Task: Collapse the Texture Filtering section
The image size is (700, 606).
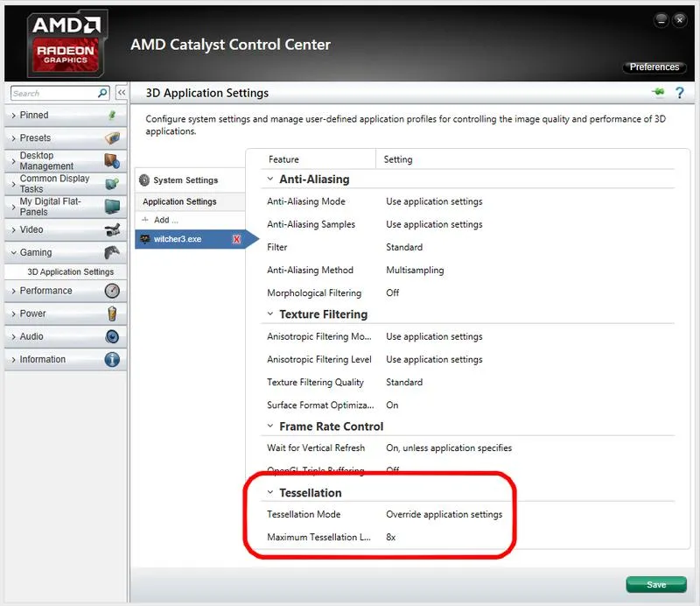Action: [269, 314]
